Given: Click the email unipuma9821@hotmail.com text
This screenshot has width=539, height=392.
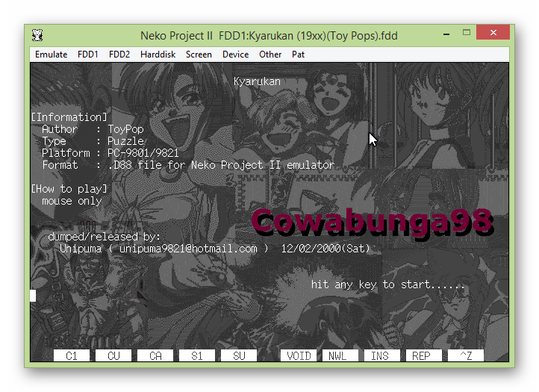Looking at the screenshot, I should [x=188, y=249].
